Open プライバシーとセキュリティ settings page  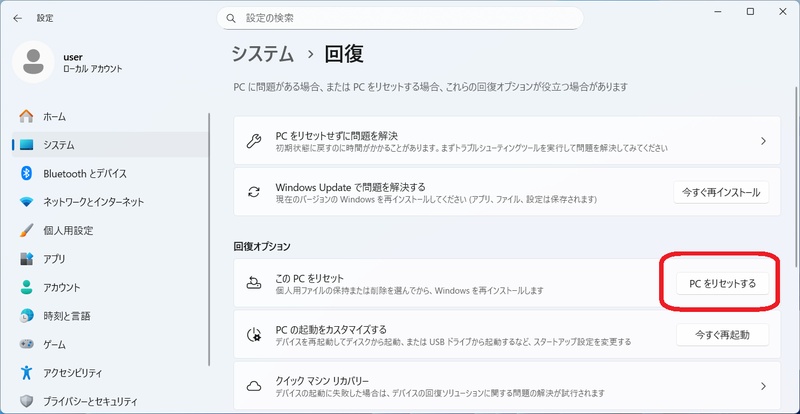110,401
